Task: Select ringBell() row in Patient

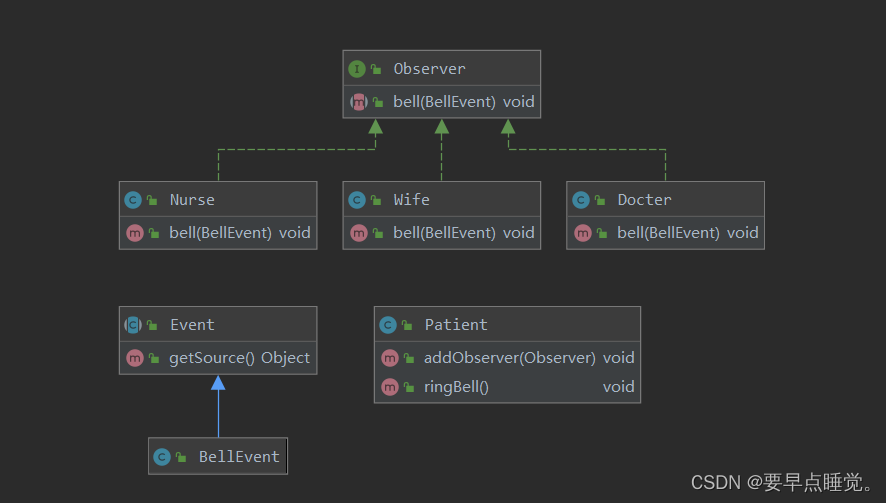Action: tap(456, 387)
